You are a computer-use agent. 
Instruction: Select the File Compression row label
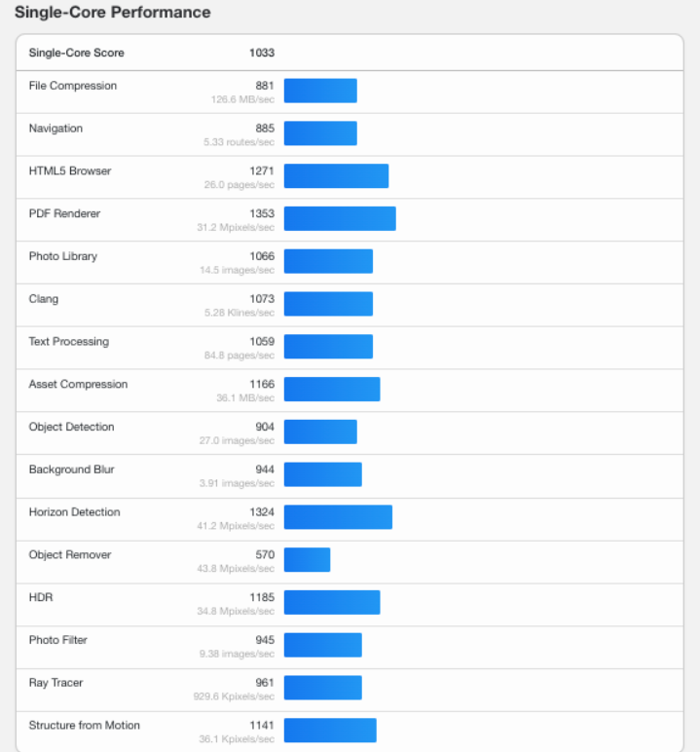click(73, 86)
